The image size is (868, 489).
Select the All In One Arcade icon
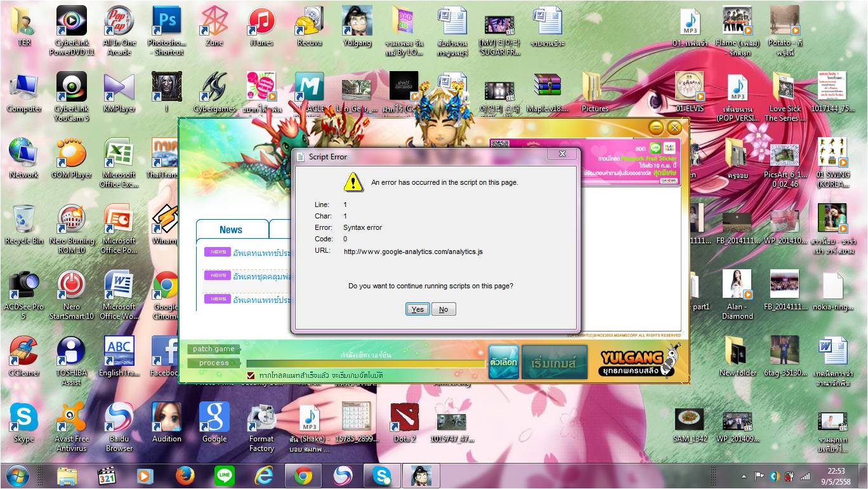[119, 30]
